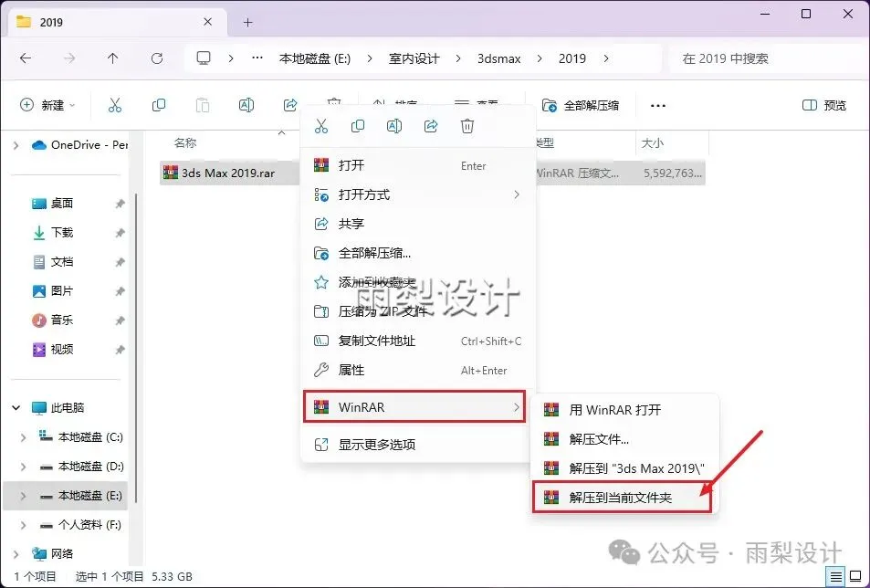
Task: Unpin 桌面 using its pin icon
Action: click(x=120, y=204)
